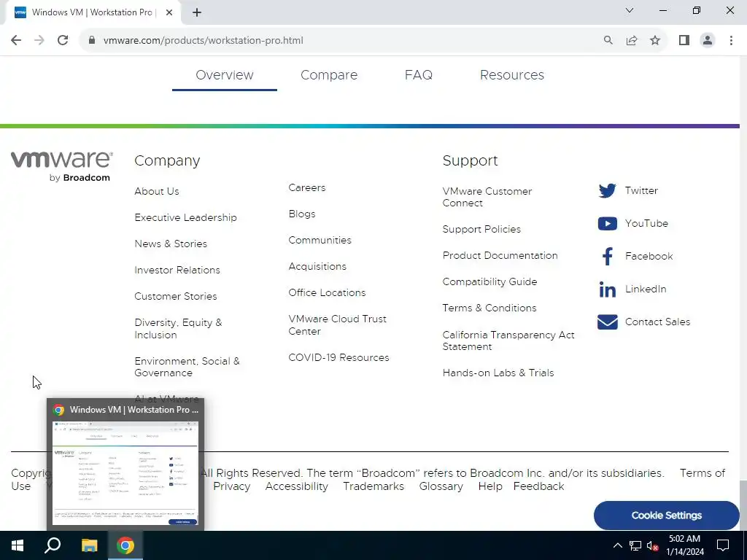Screen dimensions: 747x560
Task: Bookmark this tab with star icon
Action: [655, 41]
